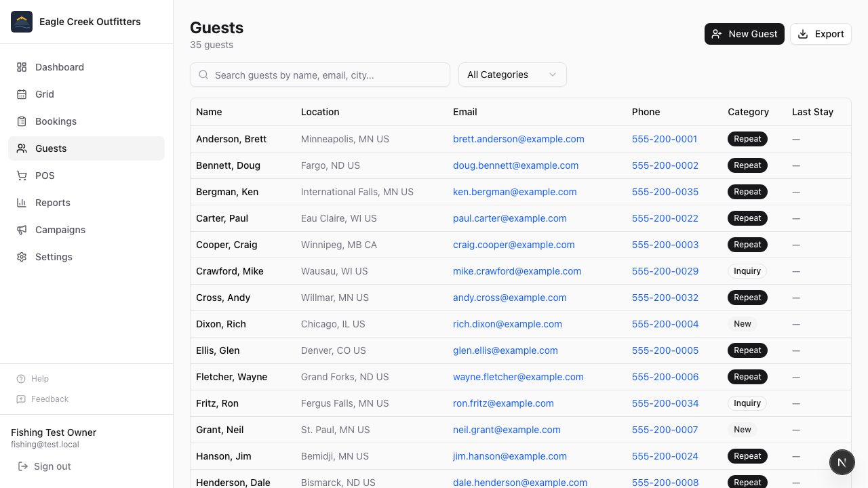The image size is (868, 488).
Task: Click the Help question mark icon
Action: click(21, 379)
